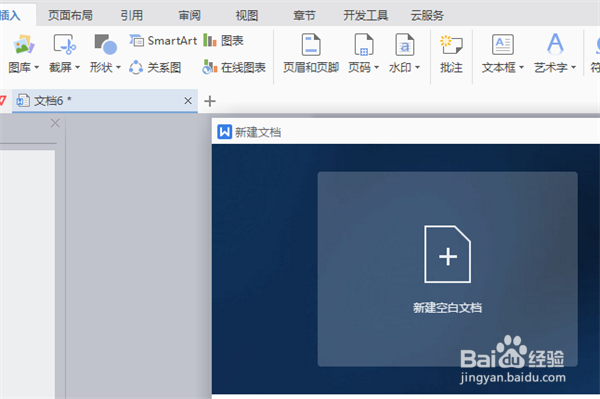Click the 艺术字 WordArt icon
This screenshot has width=600, height=399.
click(x=555, y=44)
